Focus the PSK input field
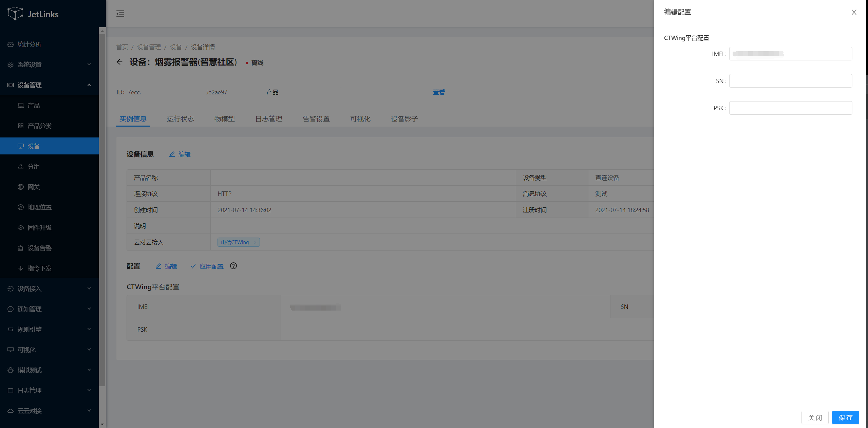This screenshot has height=428, width=868. [791, 108]
